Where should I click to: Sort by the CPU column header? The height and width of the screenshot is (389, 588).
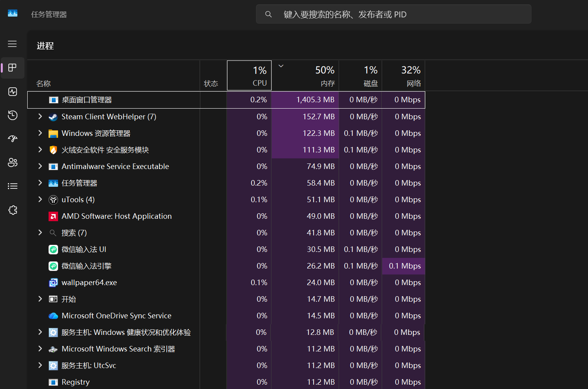click(x=249, y=75)
